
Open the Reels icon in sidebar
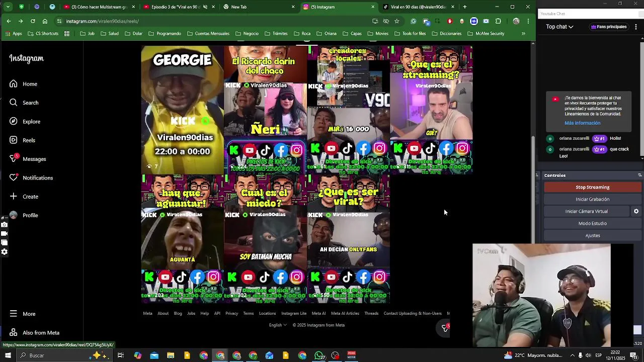[13, 140]
